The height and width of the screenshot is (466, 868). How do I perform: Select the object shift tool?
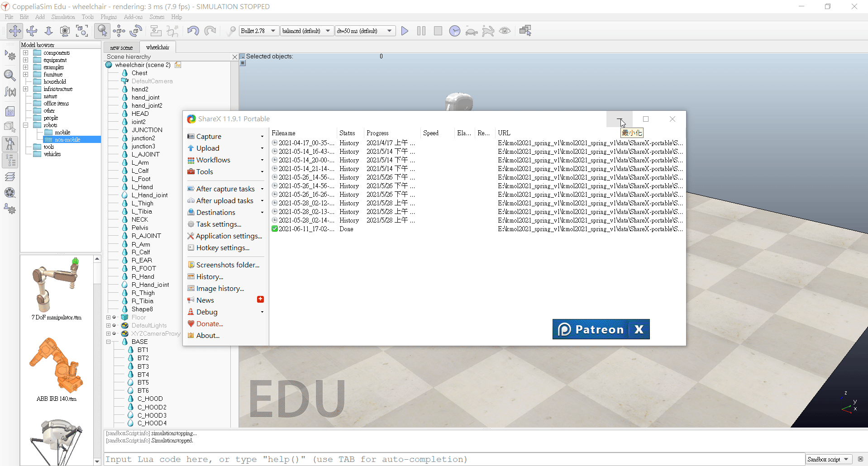click(119, 31)
